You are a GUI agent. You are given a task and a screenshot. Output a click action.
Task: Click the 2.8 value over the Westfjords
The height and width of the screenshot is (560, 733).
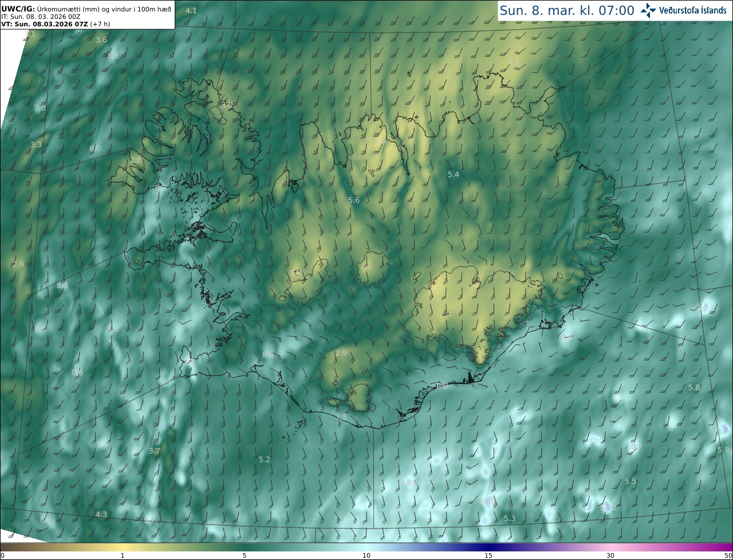(x=135, y=160)
